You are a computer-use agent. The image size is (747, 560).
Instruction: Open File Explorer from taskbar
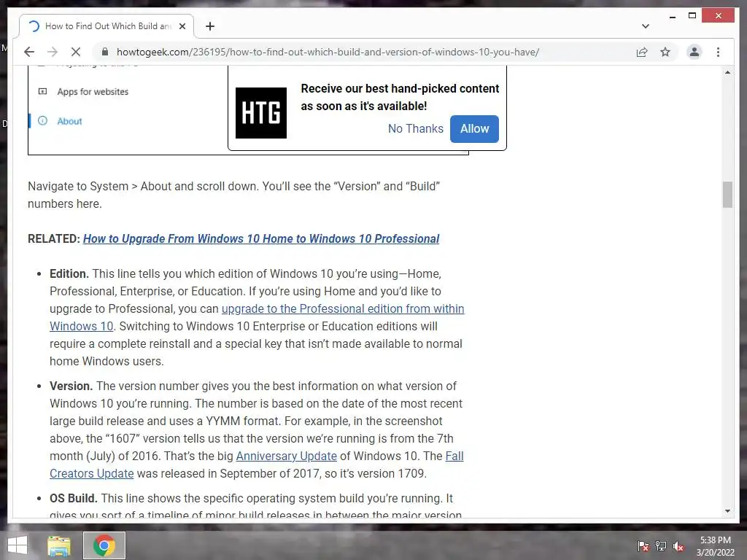point(59,545)
